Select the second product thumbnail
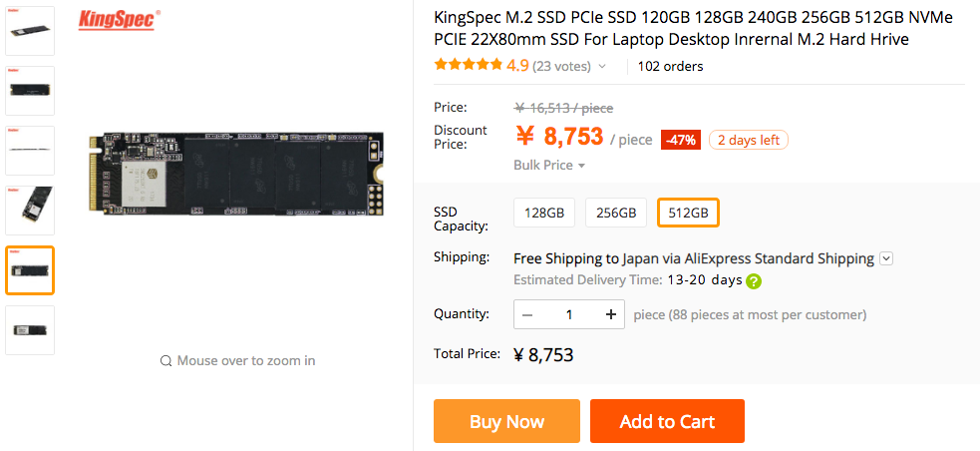 [x=30, y=90]
